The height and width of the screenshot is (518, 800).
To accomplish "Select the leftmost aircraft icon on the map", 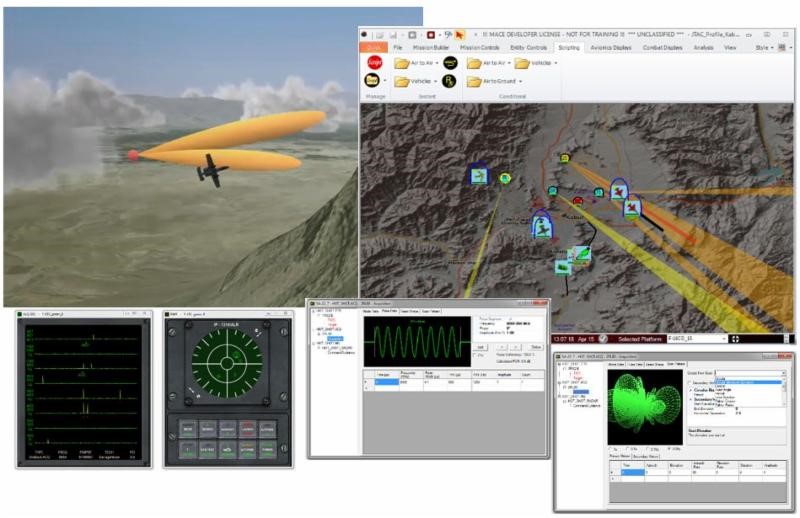I will 479,175.
